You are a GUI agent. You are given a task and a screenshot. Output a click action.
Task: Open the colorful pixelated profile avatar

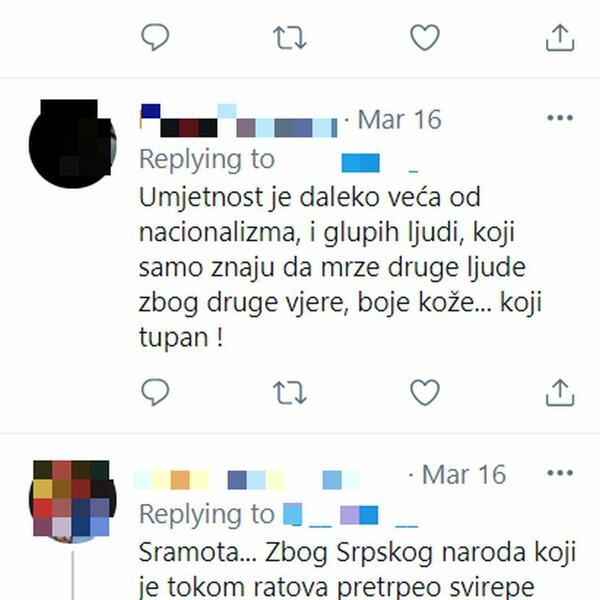pos(72,501)
